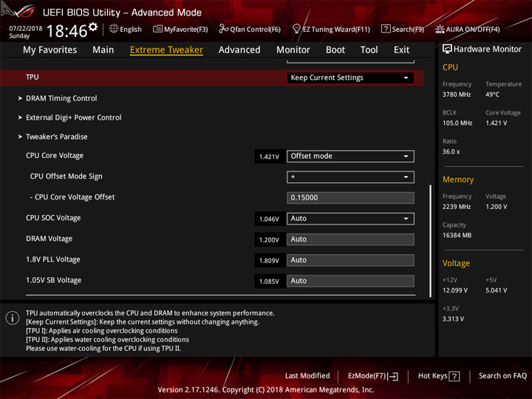
Task: Click the 1.085V SB reading
Action: click(x=269, y=282)
